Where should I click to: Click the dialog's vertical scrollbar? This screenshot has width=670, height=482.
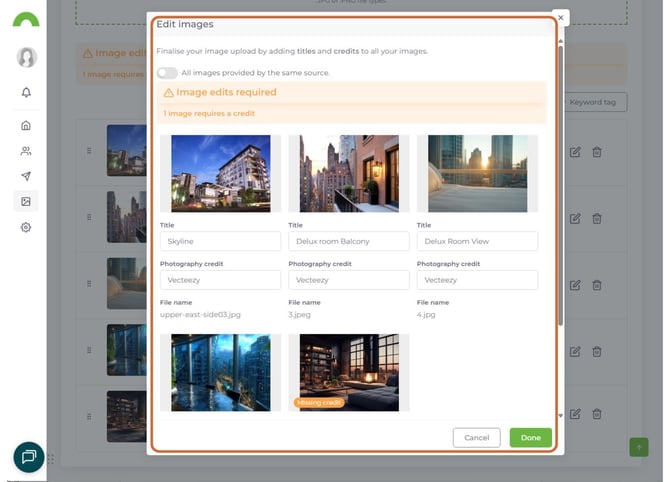560,200
